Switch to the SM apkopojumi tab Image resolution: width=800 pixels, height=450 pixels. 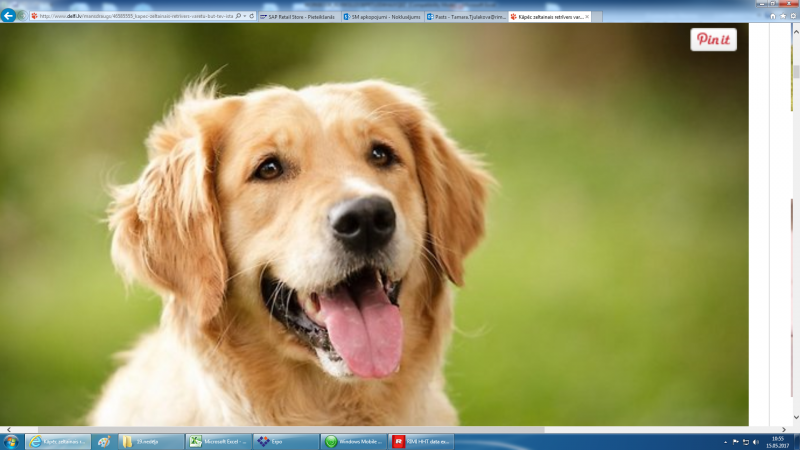coord(380,17)
